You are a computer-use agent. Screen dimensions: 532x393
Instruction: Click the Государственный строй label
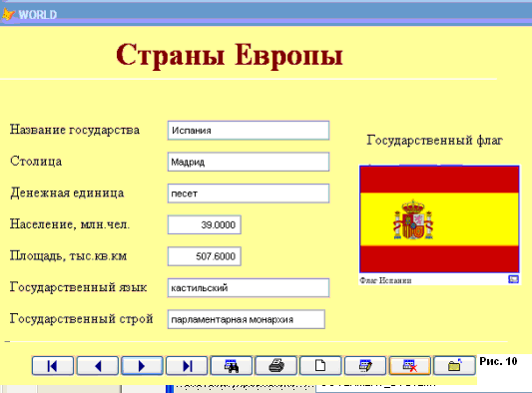click(82, 319)
